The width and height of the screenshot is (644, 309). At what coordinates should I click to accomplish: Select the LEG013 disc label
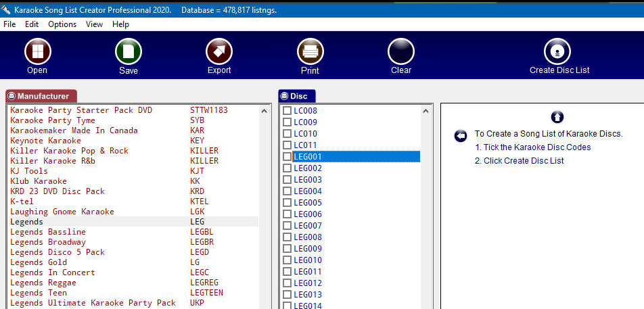(x=308, y=295)
